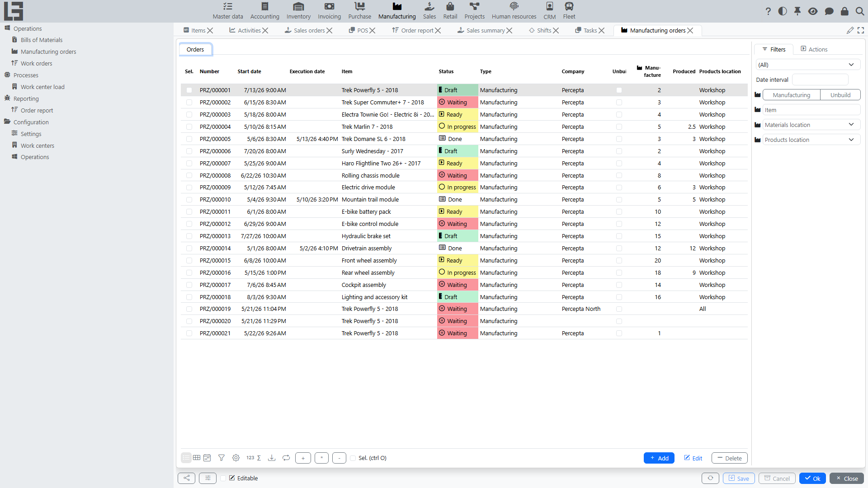Viewport: 868px width, 488px height.
Task: Close the Tasks tab
Action: (602, 30)
